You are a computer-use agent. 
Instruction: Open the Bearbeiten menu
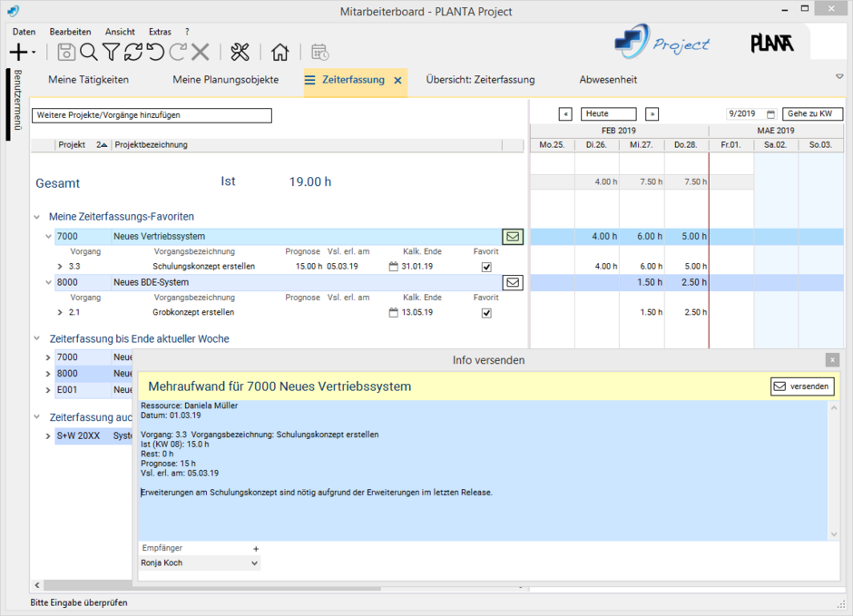tap(70, 32)
